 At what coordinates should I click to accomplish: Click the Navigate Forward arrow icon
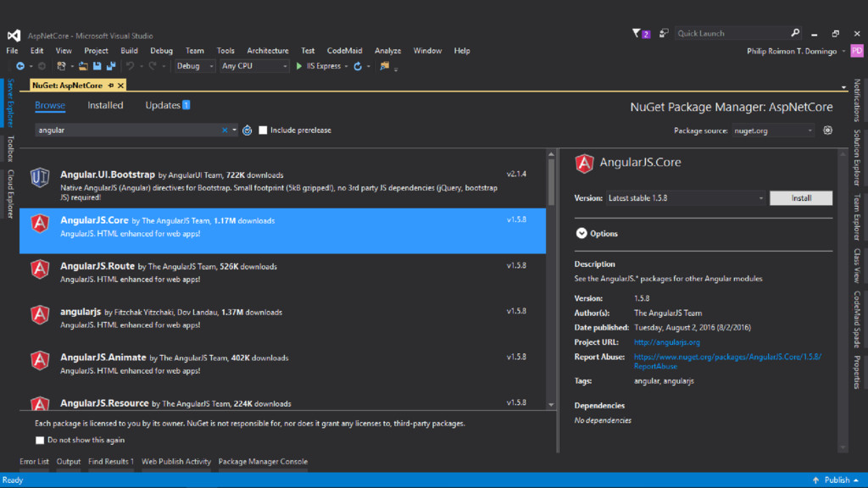click(x=42, y=66)
